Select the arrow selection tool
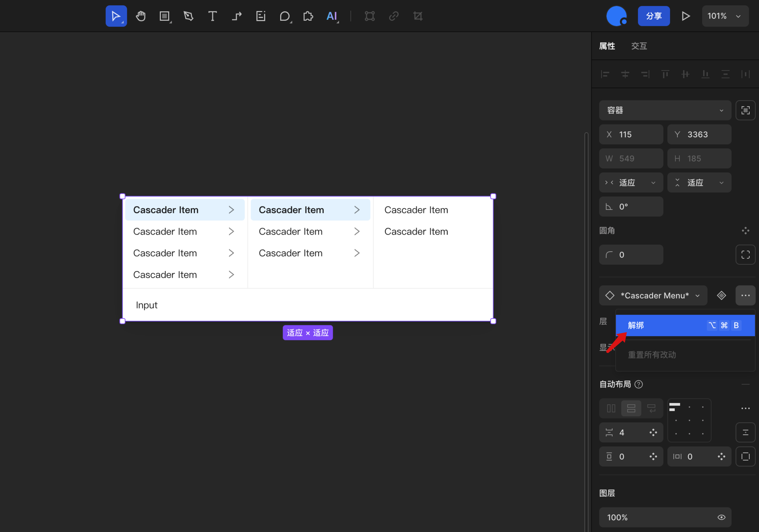The height and width of the screenshot is (532, 759). click(x=116, y=16)
